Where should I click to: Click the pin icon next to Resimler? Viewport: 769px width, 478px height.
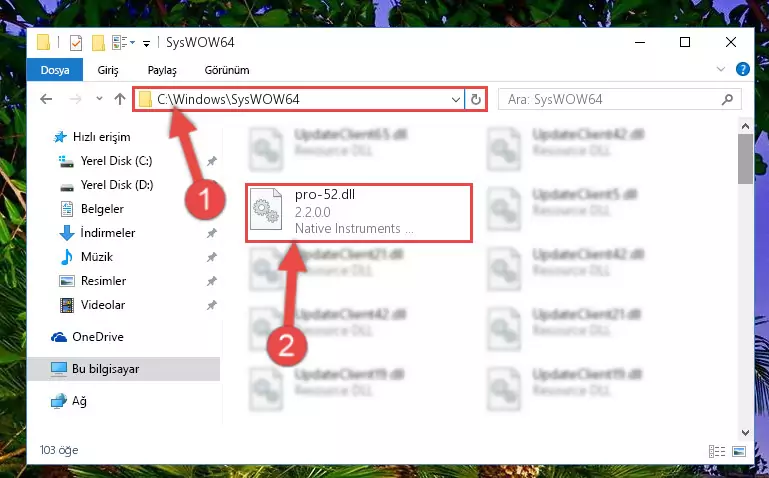click(x=211, y=281)
